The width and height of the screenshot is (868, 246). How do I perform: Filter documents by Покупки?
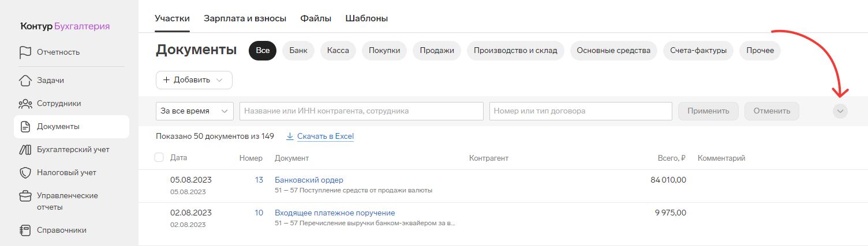[384, 50]
